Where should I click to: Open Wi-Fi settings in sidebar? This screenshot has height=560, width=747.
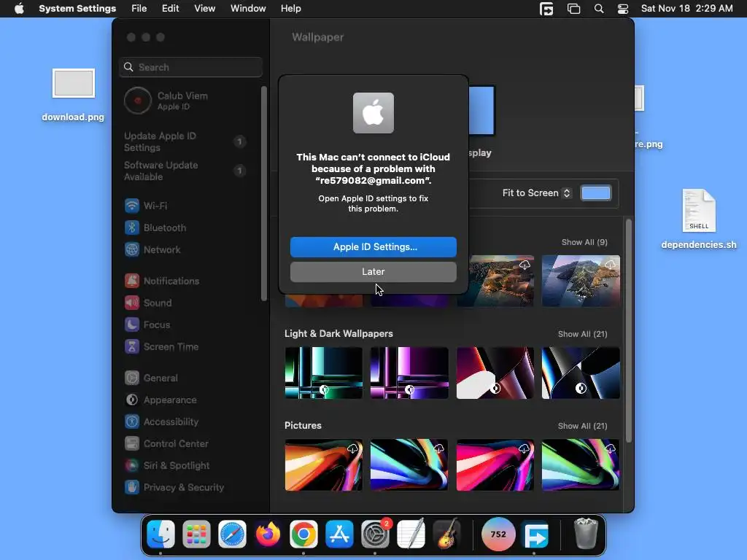[x=146, y=206]
